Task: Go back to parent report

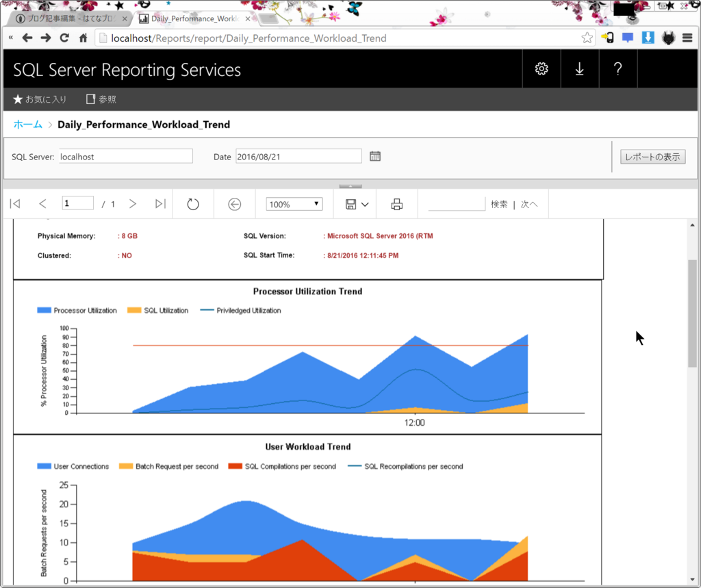Action: coord(234,205)
